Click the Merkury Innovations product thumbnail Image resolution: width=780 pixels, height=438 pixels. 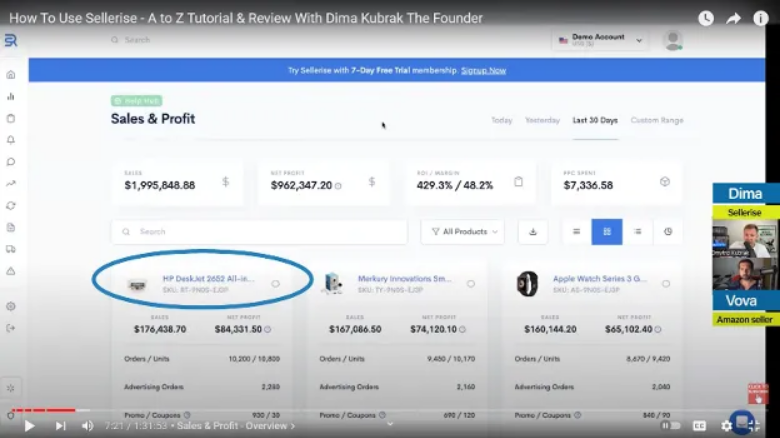tap(332, 283)
